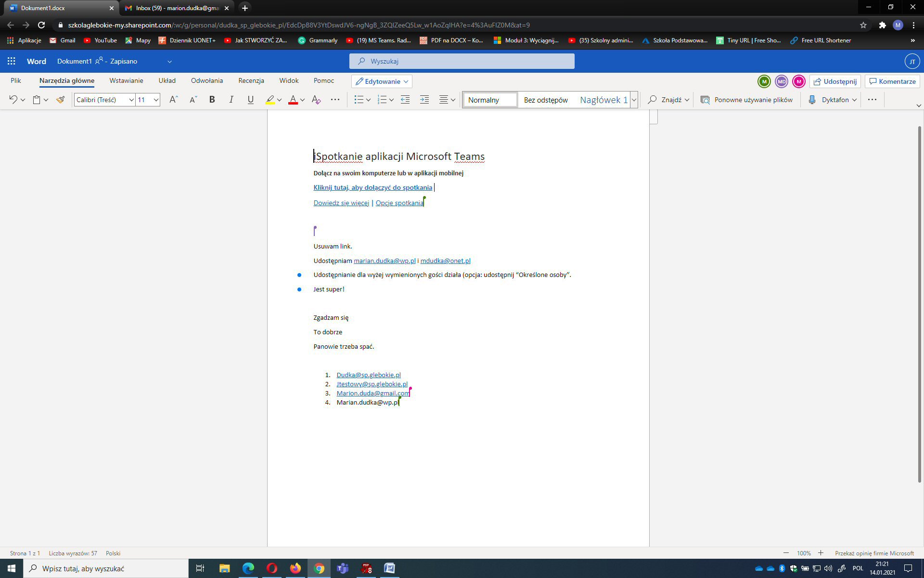The image size is (924, 578).
Task: Open the mdudka@onet.pl link
Action: pos(445,261)
